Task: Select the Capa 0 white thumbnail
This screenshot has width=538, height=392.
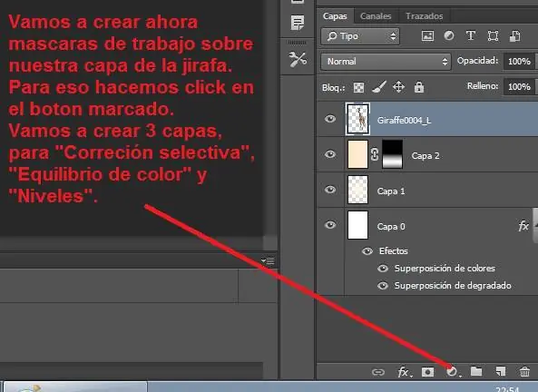Action: click(x=357, y=225)
